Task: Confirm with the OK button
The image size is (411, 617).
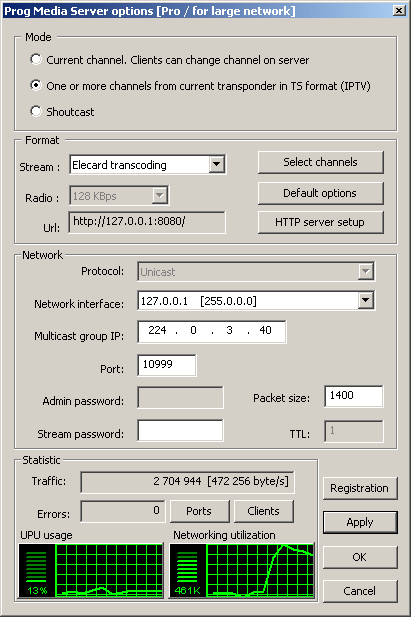Action: pyautogui.click(x=360, y=557)
